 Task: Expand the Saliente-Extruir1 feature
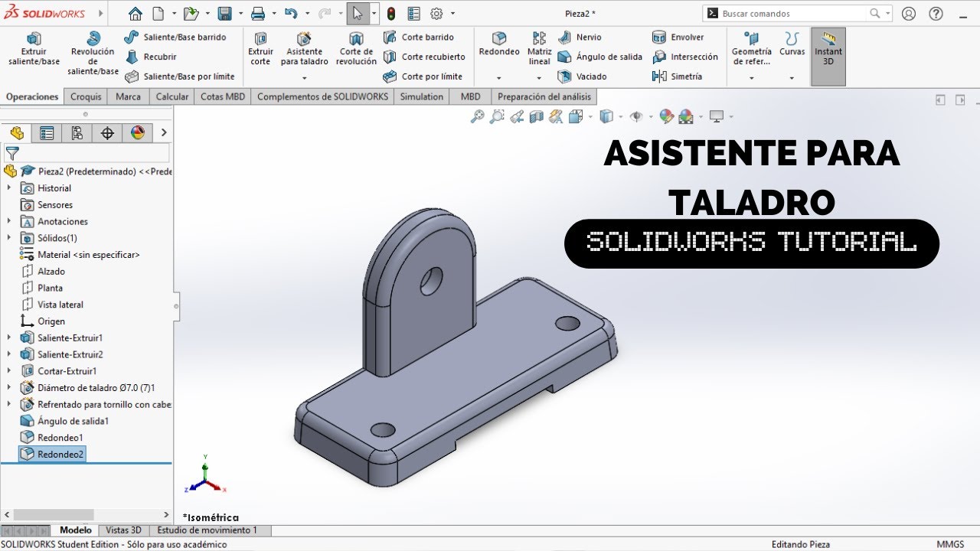9,337
